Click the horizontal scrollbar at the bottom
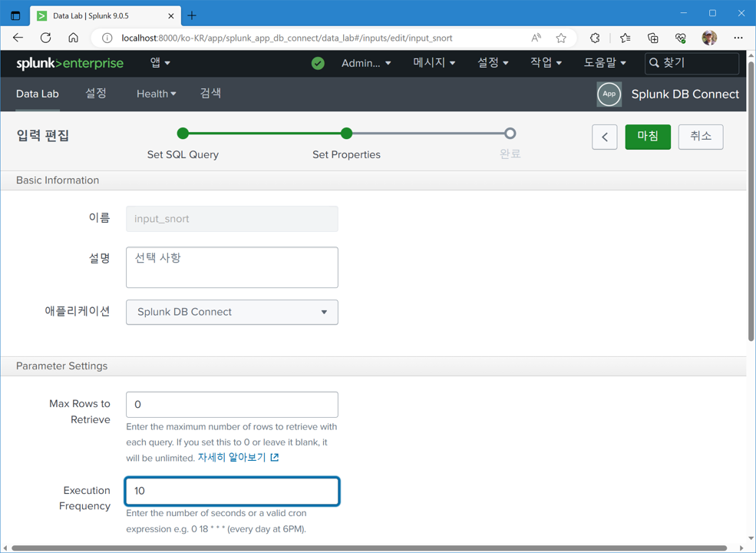This screenshot has height=553, width=756. point(369,548)
